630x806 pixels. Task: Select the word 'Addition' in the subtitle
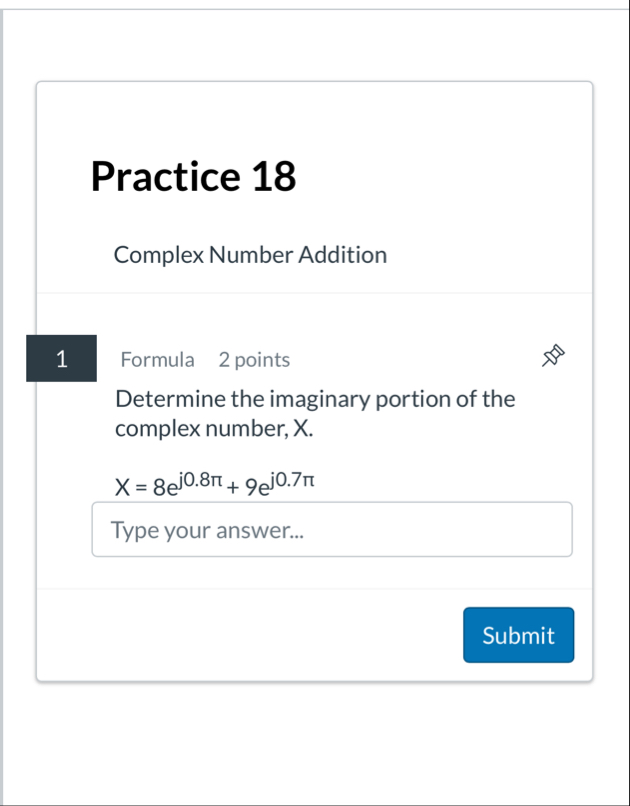coord(343,254)
